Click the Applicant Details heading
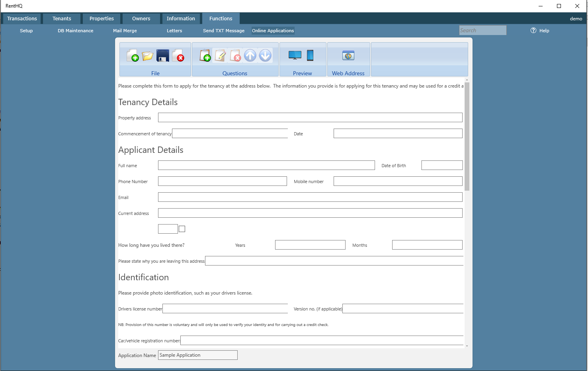Screen dimensions: 588x371 coord(150,150)
